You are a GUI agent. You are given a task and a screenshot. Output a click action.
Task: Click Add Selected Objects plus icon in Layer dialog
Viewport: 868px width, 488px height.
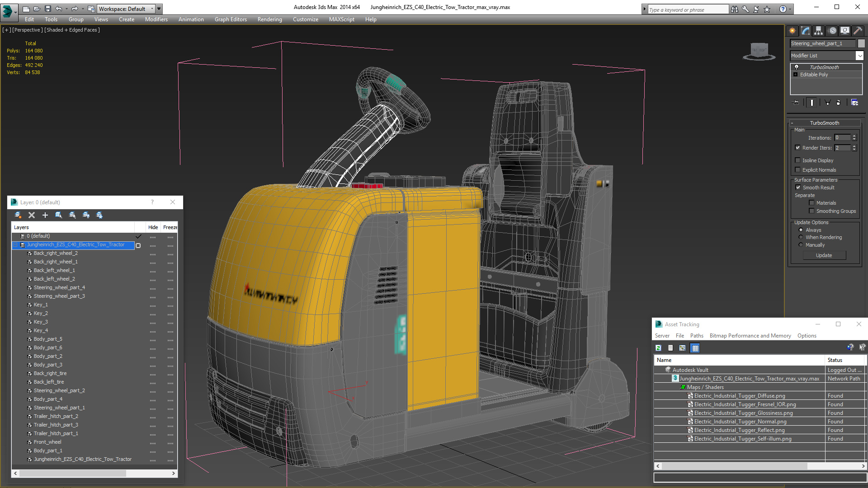tap(45, 215)
